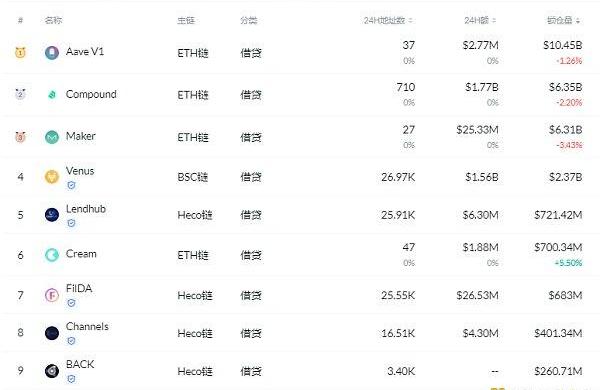
Task: Click the gold first-place medal icon
Action: pyautogui.click(x=20, y=52)
